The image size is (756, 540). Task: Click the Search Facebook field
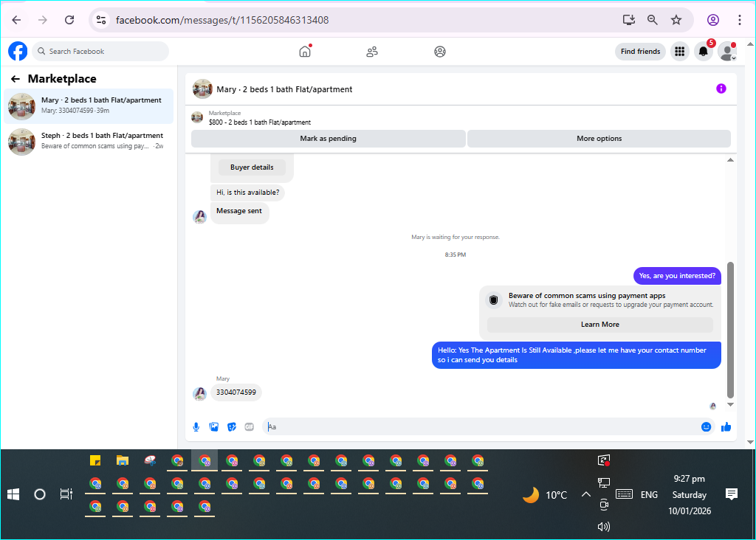point(100,51)
